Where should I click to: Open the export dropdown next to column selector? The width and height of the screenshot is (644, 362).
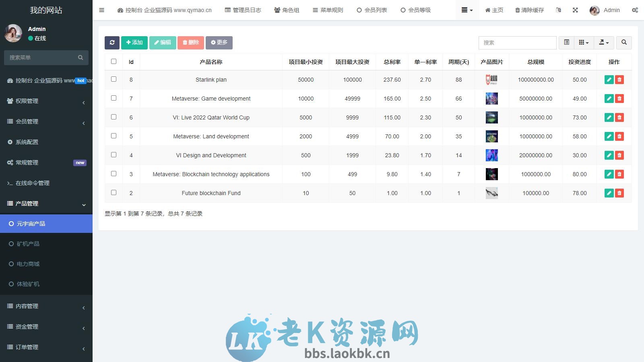click(x=603, y=43)
